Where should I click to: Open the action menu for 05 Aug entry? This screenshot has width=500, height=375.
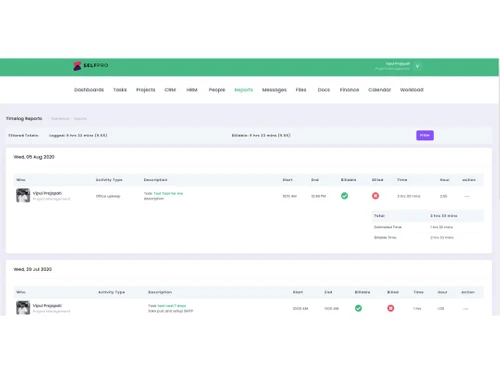467,196
